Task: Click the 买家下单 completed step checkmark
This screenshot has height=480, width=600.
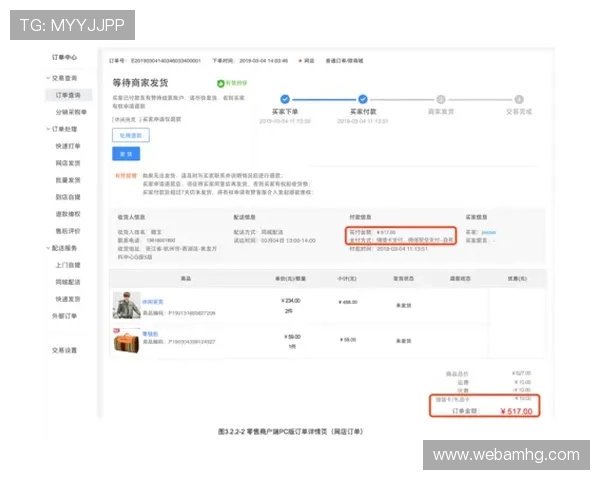Action: point(285,99)
